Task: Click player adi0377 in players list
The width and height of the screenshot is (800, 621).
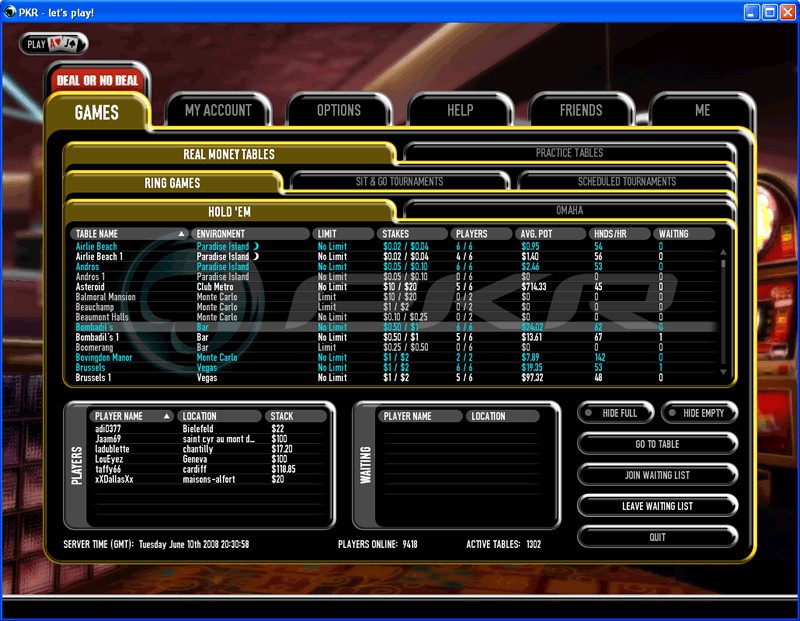Action: 108,429
